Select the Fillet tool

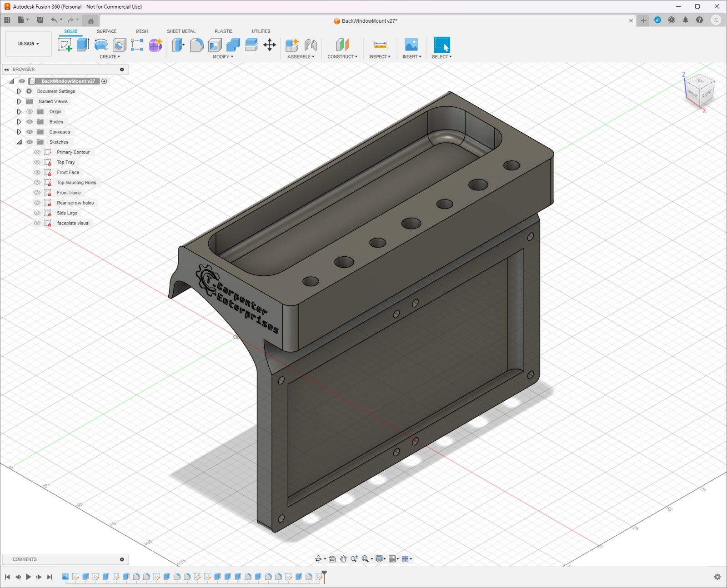click(x=196, y=45)
